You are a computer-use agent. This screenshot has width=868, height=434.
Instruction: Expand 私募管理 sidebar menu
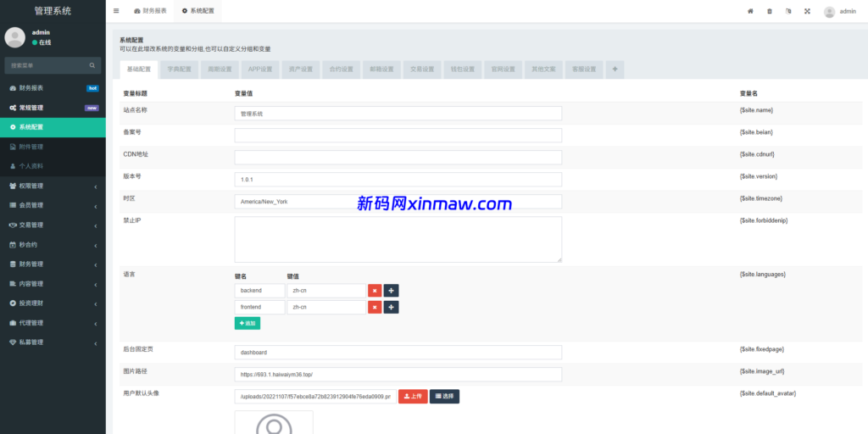tap(53, 342)
